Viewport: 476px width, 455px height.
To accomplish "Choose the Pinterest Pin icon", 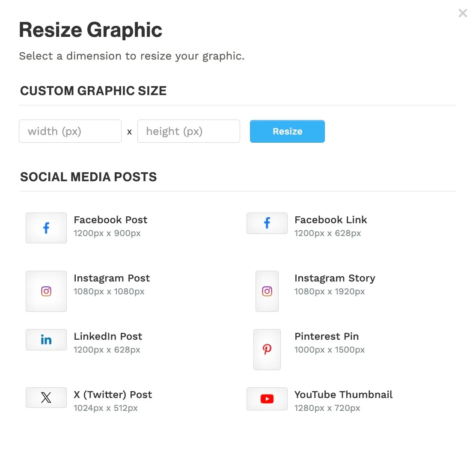I will [267, 349].
